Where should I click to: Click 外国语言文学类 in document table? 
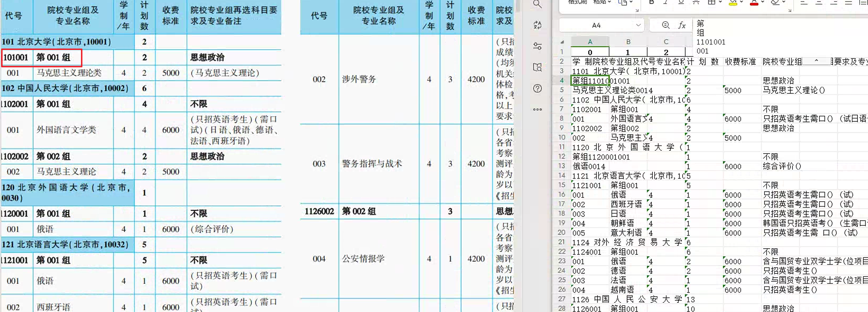[66, 130]
